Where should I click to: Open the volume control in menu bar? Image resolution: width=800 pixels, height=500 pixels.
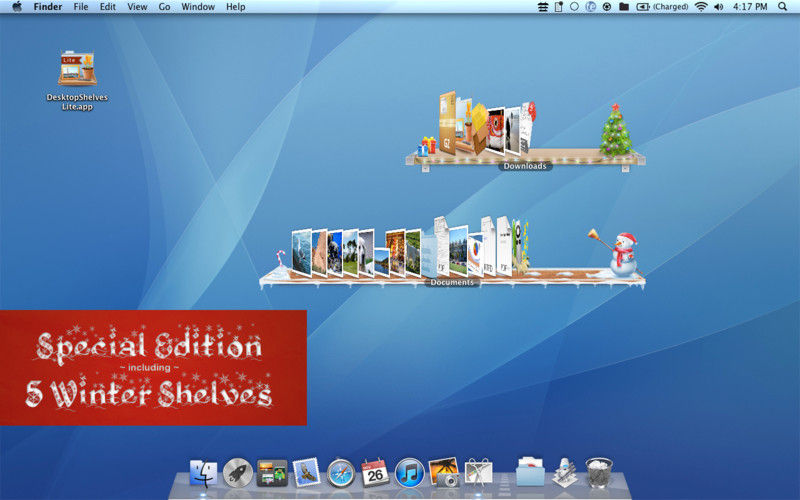[x=719, y=7]
